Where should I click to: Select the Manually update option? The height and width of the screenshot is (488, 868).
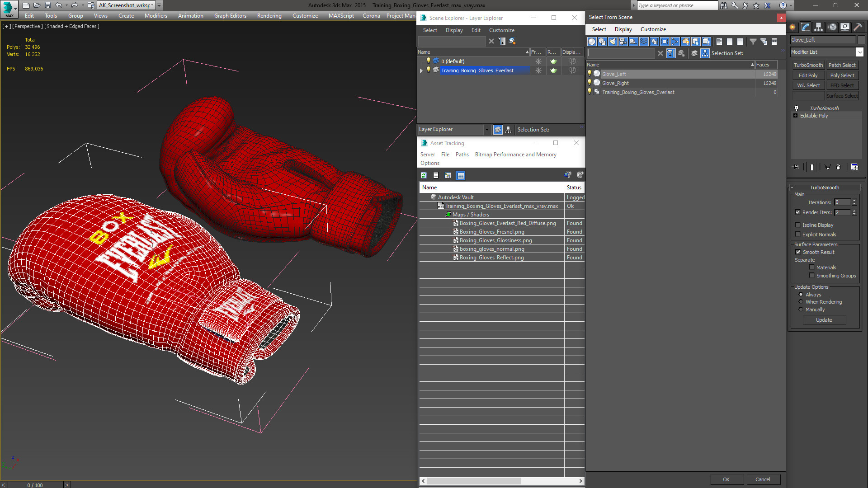[801, 310]
